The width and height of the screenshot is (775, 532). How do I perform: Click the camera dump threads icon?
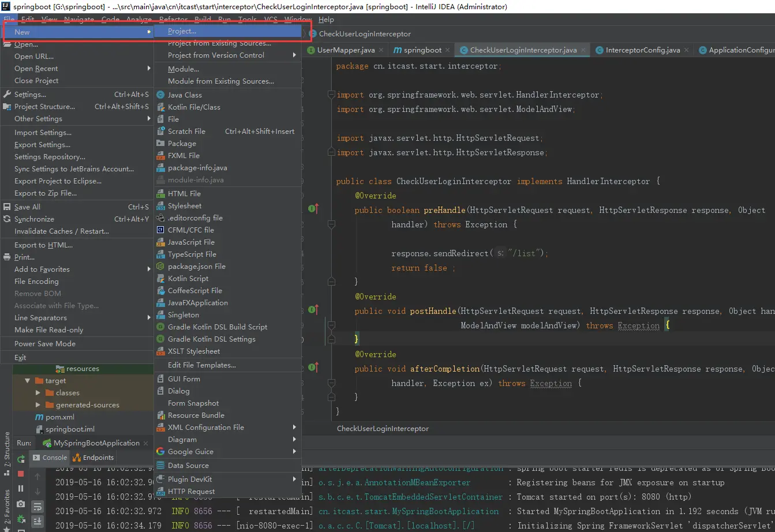(21, 504)
